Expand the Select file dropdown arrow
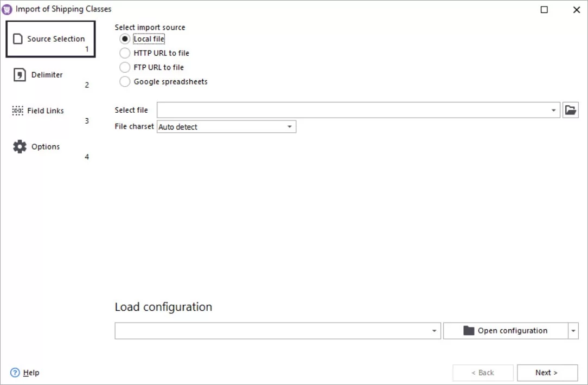The image size is (588, 385). [x=554, y=110]
